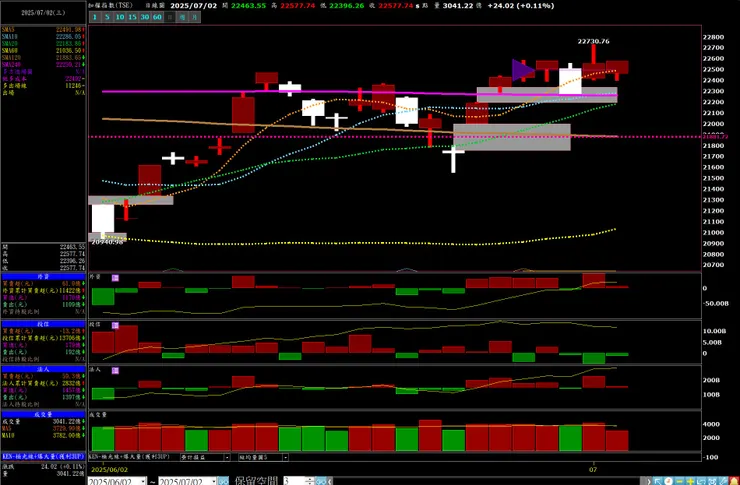Select the 外資 blue panel header
Screen dimensions: 740x485
point(43,277)
